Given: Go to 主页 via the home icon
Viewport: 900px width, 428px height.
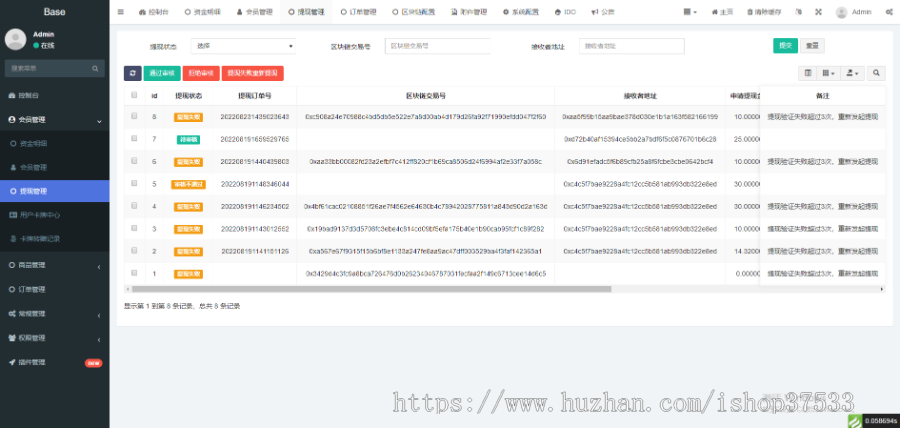Looking at the screenshot, I should (x=722, y=11).
